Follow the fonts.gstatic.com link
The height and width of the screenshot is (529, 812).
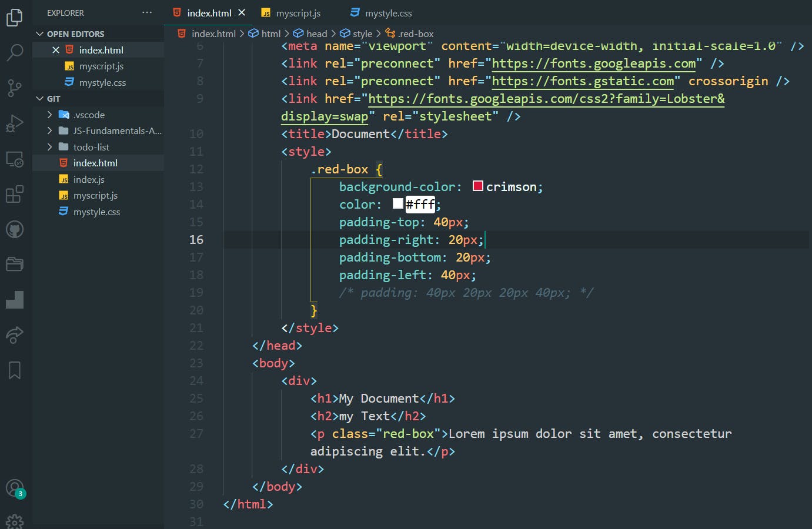click(583, 81)
